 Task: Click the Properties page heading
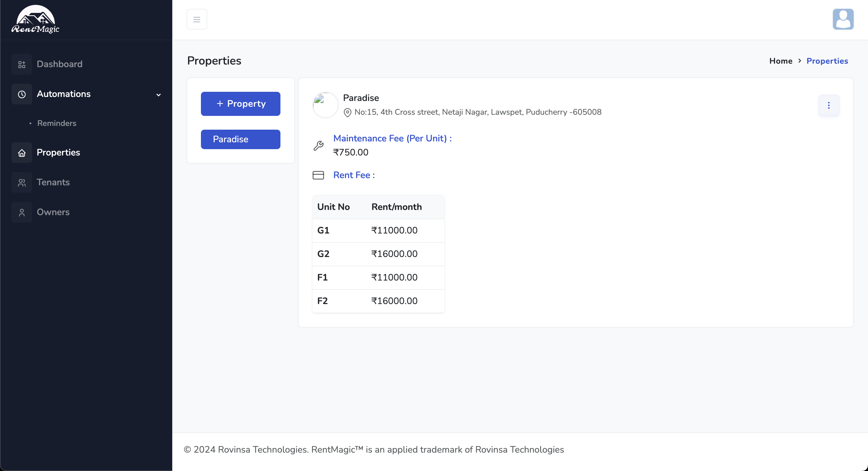214,61
